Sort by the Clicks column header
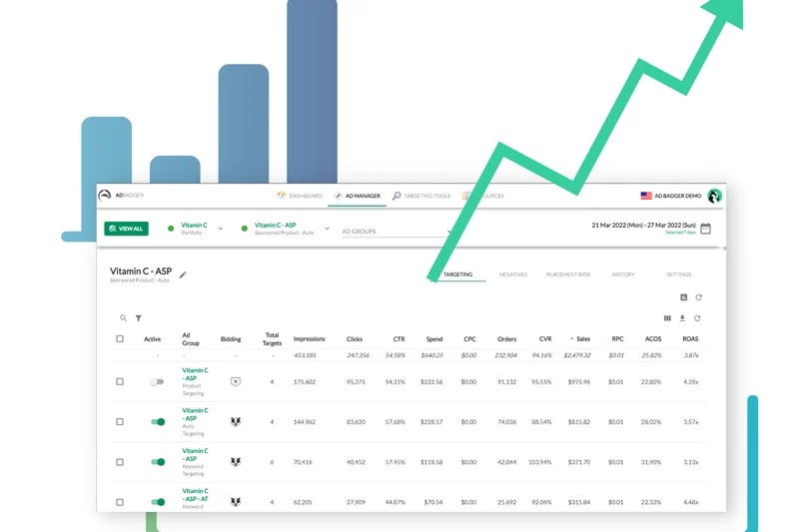 tap(355, 338)
